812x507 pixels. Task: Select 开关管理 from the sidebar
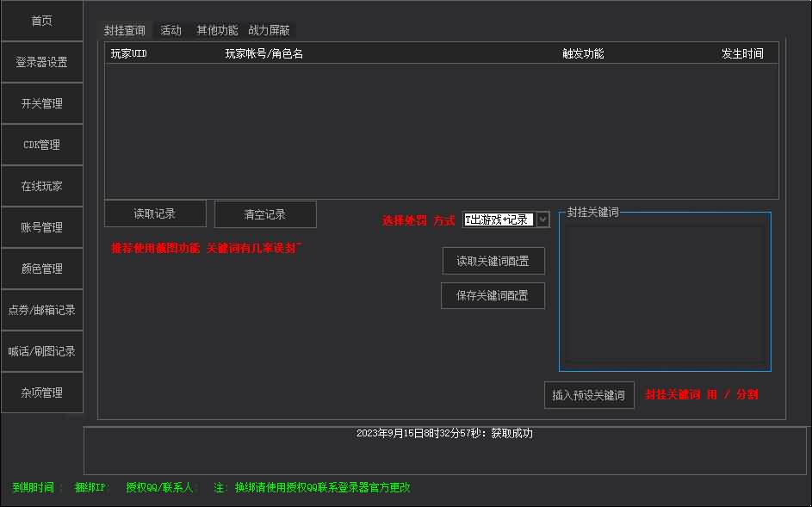pos(41,102)
